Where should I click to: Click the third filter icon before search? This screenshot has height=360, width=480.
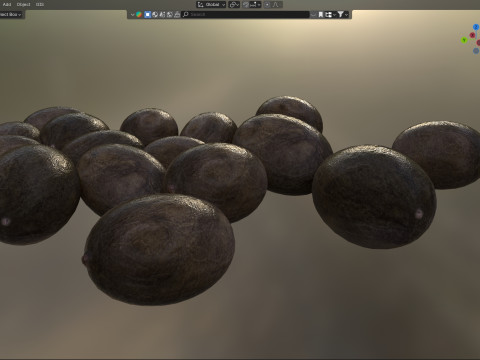[162, 15]
